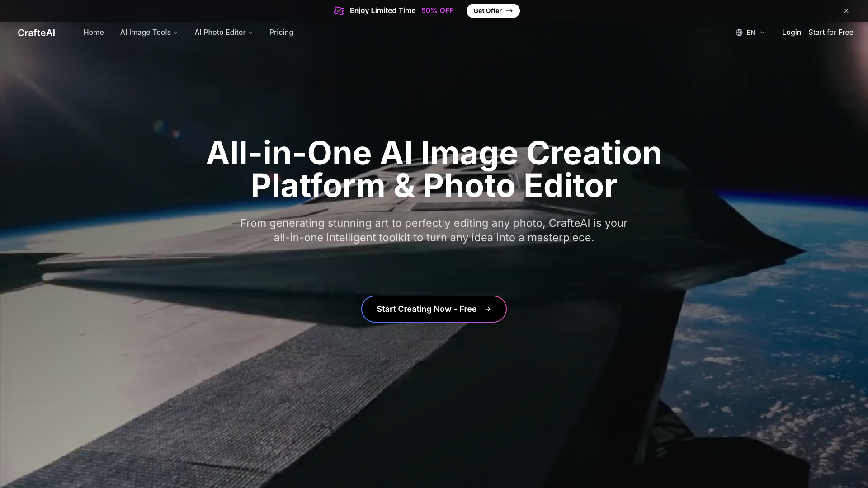Screen dimensions: 868x488
Task: Go to the Home menu item
Action: pyautogui.click(x=94, y=33)
